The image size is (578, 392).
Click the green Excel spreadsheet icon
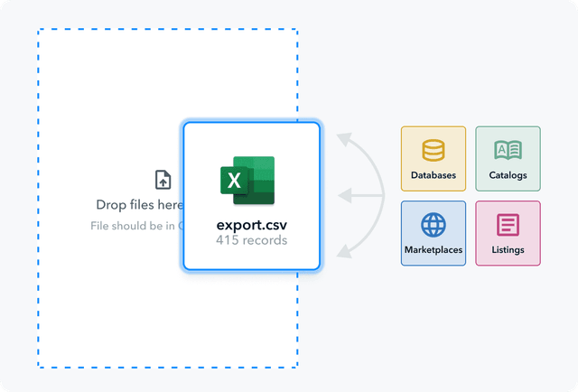247,181
